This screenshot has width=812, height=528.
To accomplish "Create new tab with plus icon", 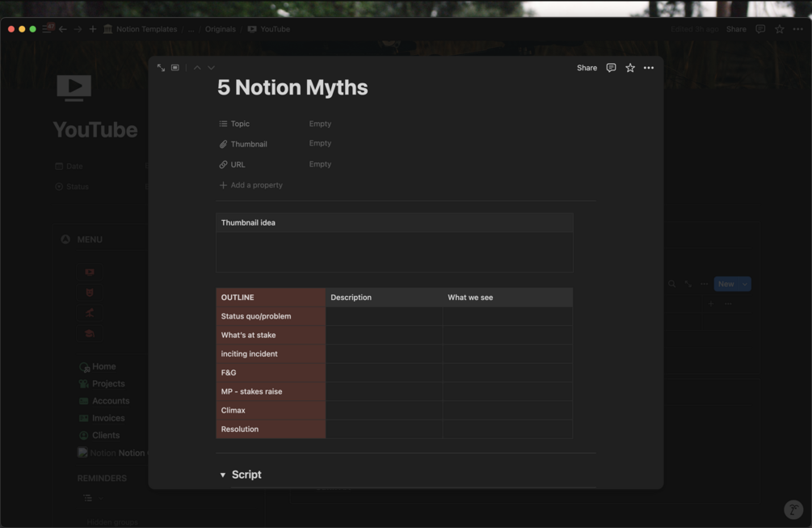I will [x=93, y=29].
